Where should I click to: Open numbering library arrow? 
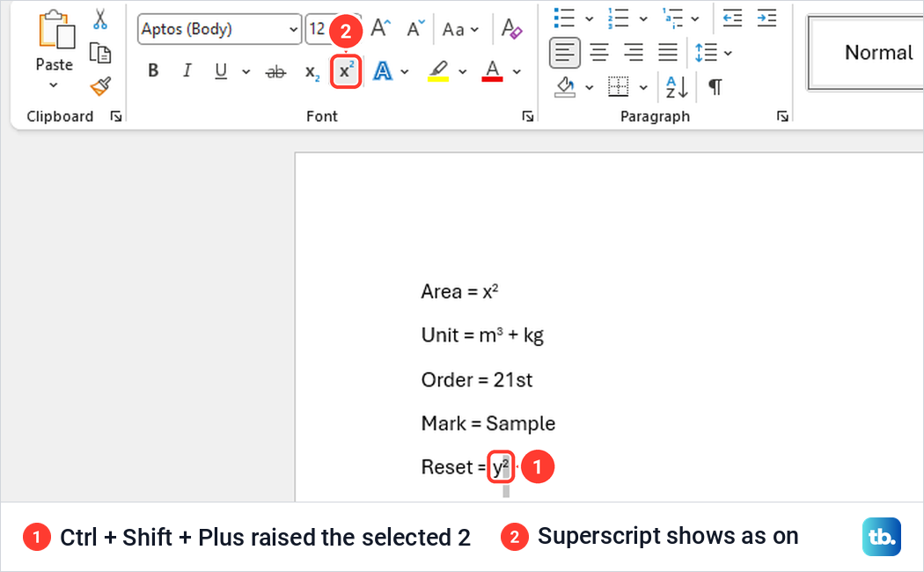coord(643,18)
